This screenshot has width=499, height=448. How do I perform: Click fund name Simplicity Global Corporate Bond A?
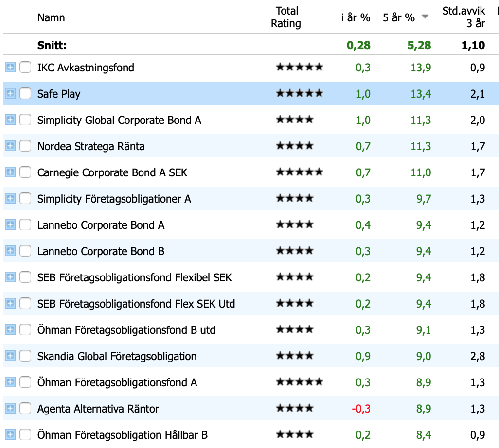119,120
